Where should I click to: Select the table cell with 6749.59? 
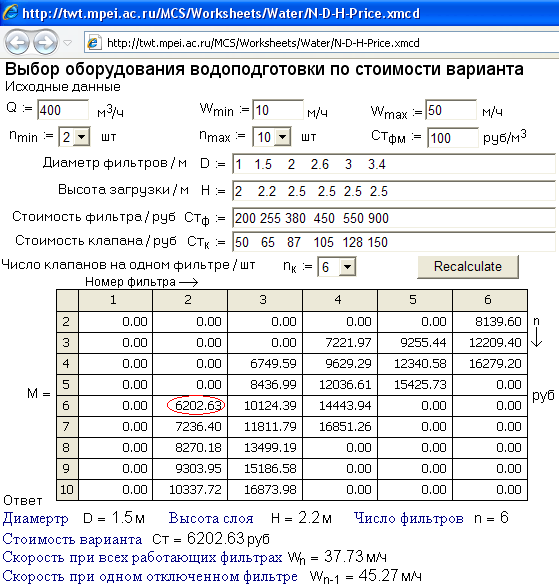tap(265, 363)
